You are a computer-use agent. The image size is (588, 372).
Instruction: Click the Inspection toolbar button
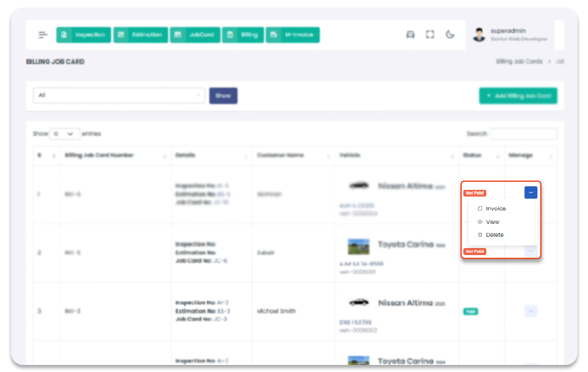point(83,35)
